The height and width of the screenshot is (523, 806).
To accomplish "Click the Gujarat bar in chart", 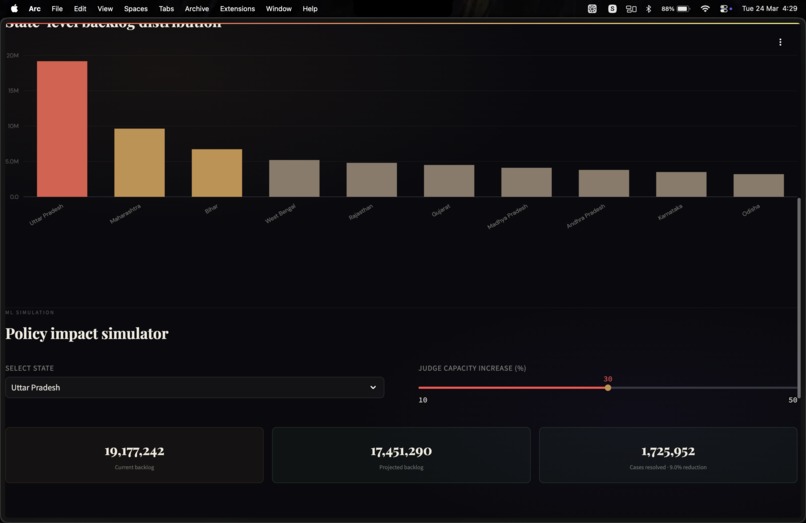I will pos(449,181).
